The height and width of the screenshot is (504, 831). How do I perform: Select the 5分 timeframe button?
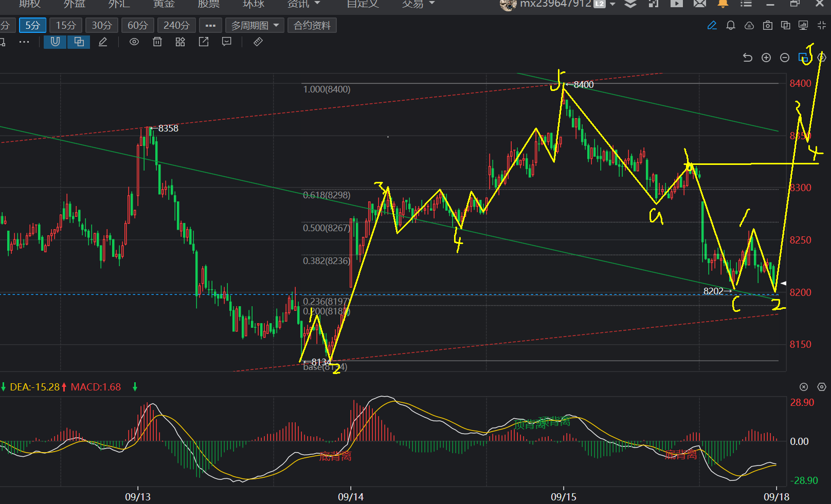pos(32,25)
